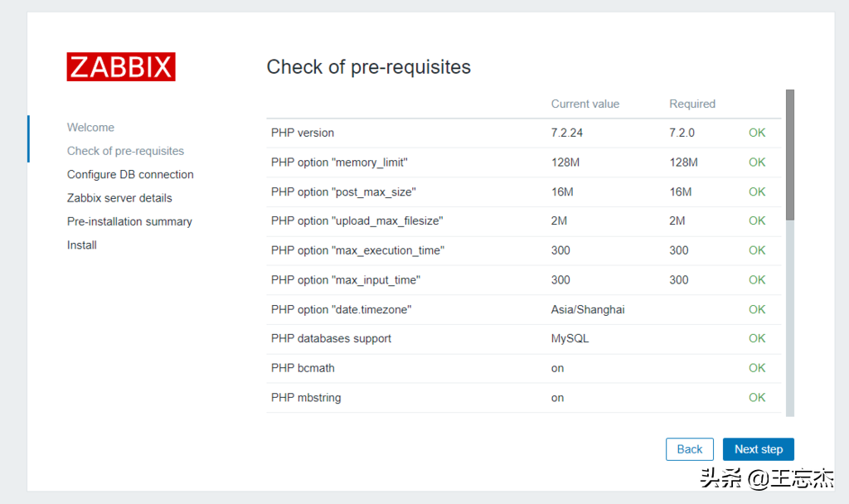Open Configure DB connection step
The width and height of the screenshot is (849, 504).
[130, 175]
